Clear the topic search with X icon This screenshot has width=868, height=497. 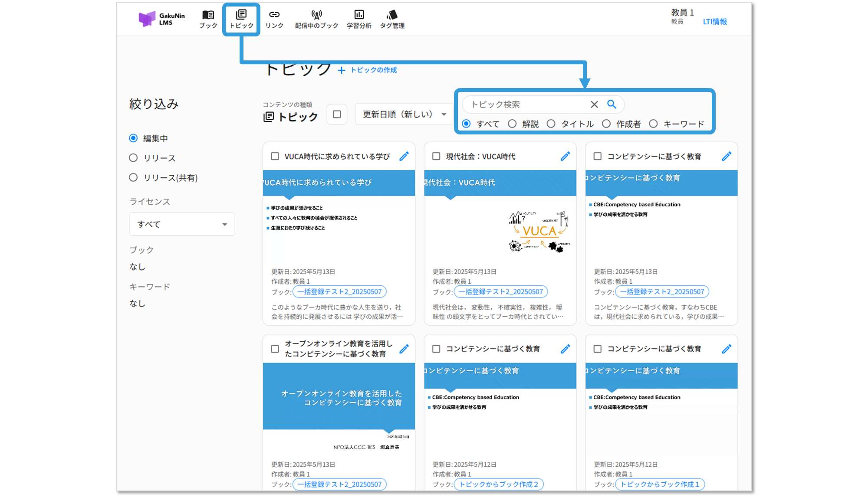(x=594, y=104)
